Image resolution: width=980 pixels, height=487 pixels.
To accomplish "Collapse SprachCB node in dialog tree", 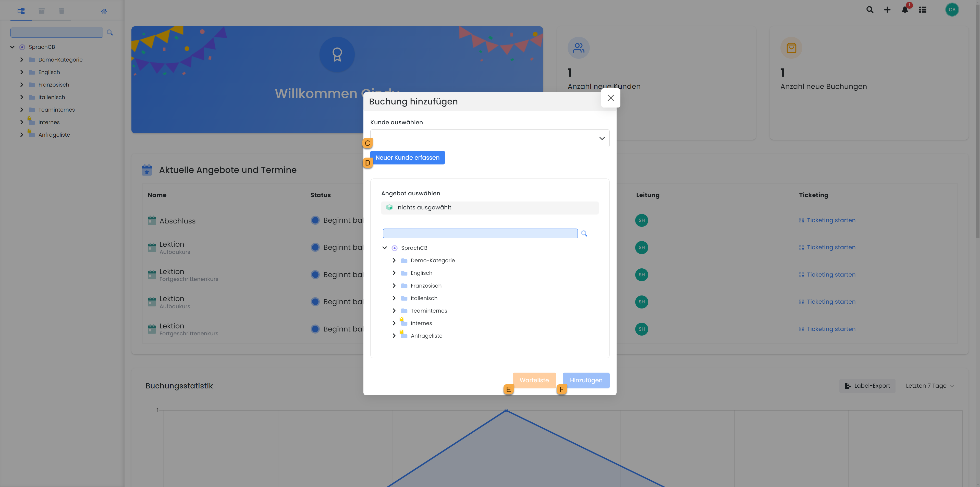I will (385, 248).
